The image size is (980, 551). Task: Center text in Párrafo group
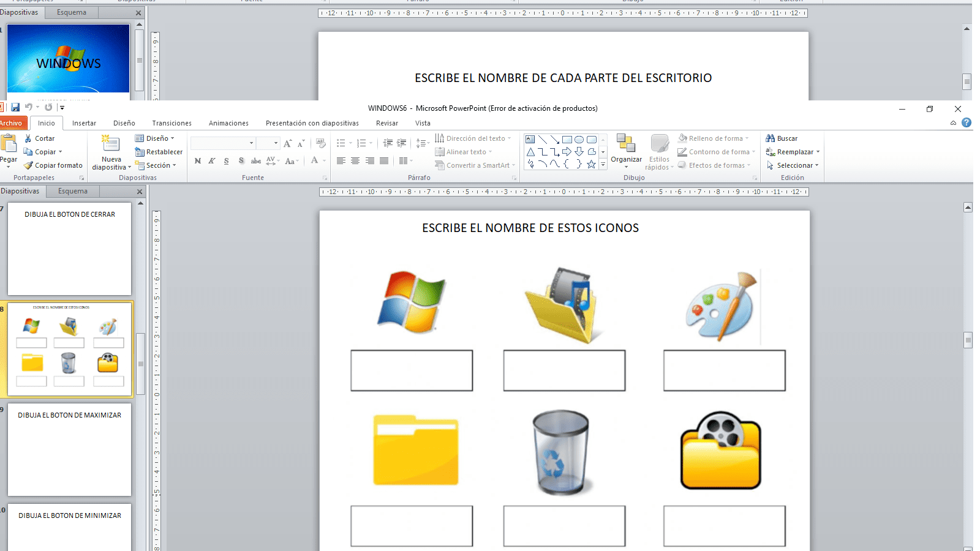point(355,161)
